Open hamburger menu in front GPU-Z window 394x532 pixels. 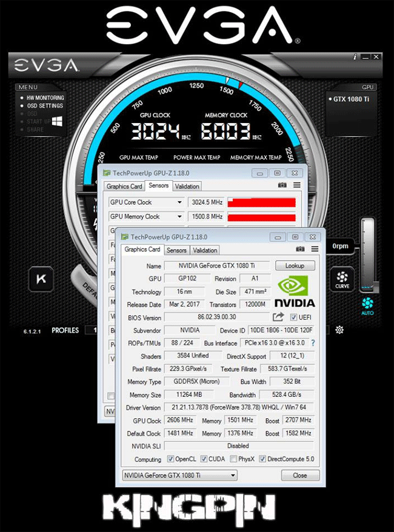click(315, 249)
